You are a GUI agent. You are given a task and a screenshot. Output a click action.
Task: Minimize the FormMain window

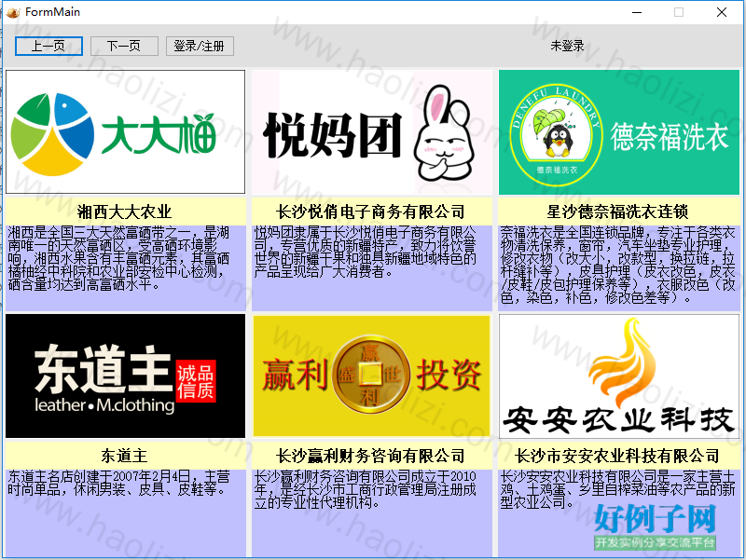[637, 12]
